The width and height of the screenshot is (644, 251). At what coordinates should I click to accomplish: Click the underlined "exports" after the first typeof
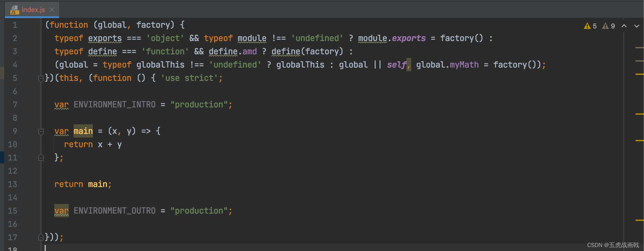pyautogui.click(x=105, y=38)
